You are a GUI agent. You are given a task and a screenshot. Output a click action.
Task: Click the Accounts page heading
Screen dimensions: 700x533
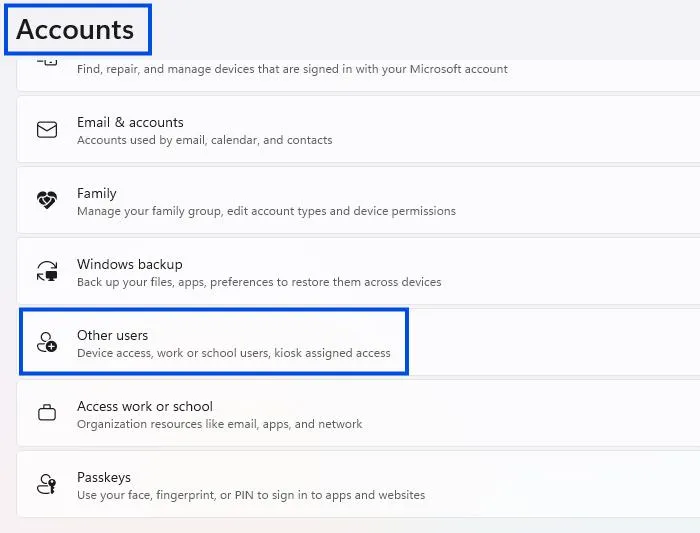[x=75, y=30]
